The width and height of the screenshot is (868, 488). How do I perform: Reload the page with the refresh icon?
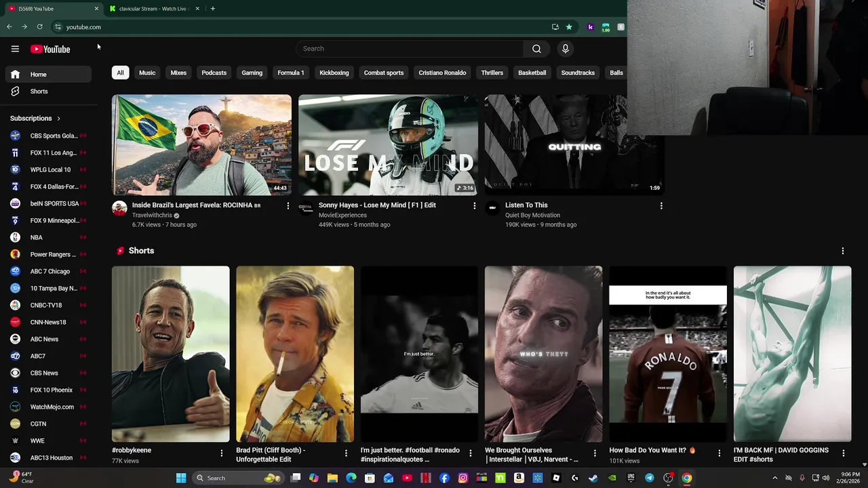point(40,27)
